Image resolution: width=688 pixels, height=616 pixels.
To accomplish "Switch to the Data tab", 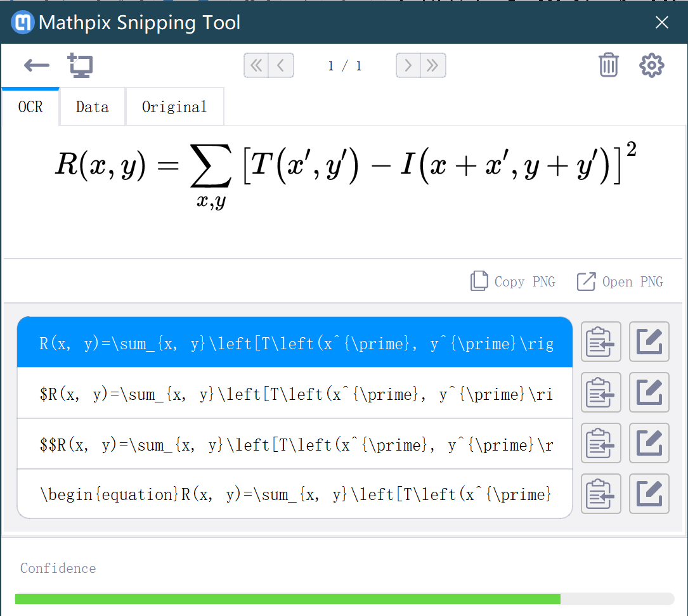I will point(92,106).
